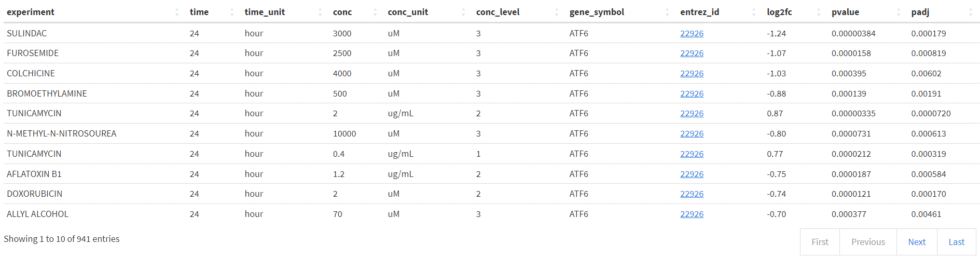Sort table by experiment column arrows
This screenshot has height=258, width=980.
[177, 12]
